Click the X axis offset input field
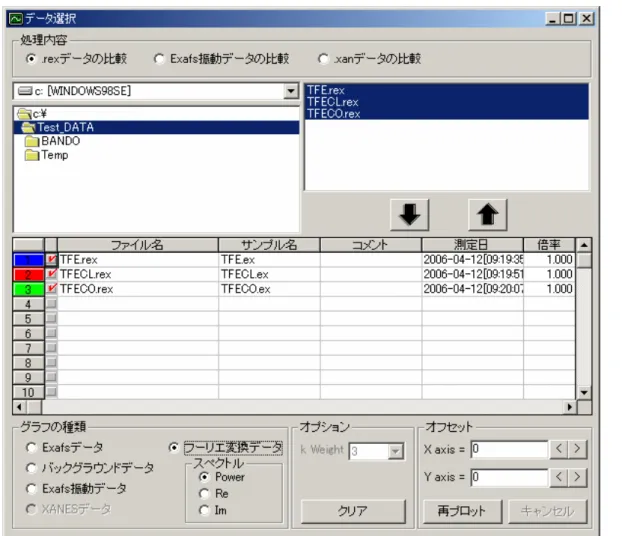Viewport: 622px width, 536px height. click(x=509, y=449)
